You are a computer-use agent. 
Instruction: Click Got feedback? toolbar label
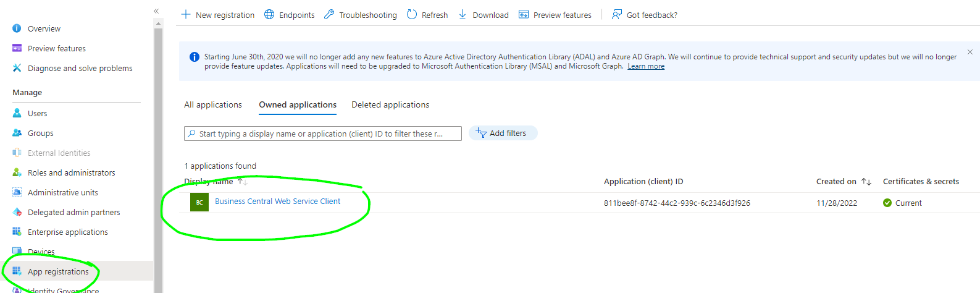pos(652,15)
